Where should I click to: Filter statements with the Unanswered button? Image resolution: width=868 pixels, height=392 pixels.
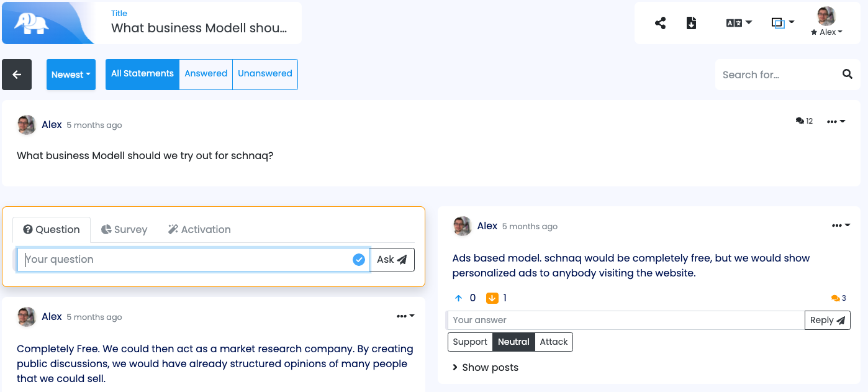click(x=264, y=73)
